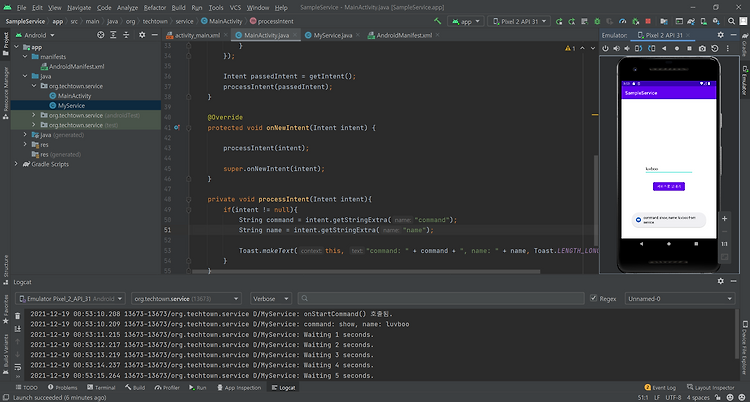Open the Problems tool window
750x402 pixels.
[x=62, y=388]
